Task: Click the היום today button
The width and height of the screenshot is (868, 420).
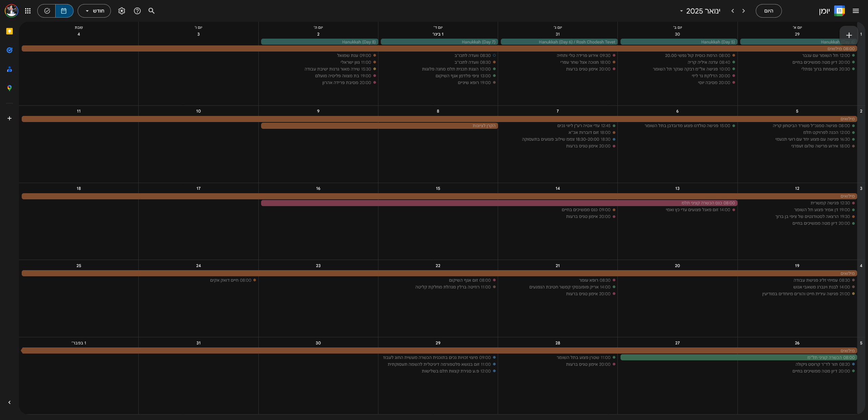Action: click(768, 11)
